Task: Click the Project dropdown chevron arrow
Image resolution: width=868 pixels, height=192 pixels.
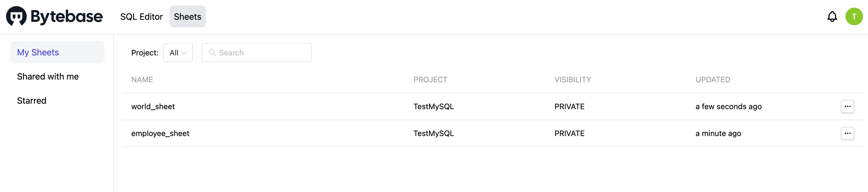Action: 184,53
